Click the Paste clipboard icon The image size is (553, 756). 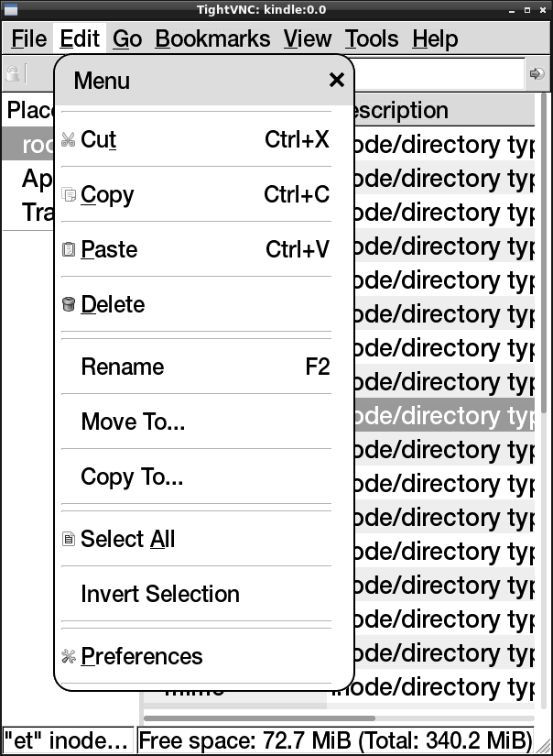(68, 249)
